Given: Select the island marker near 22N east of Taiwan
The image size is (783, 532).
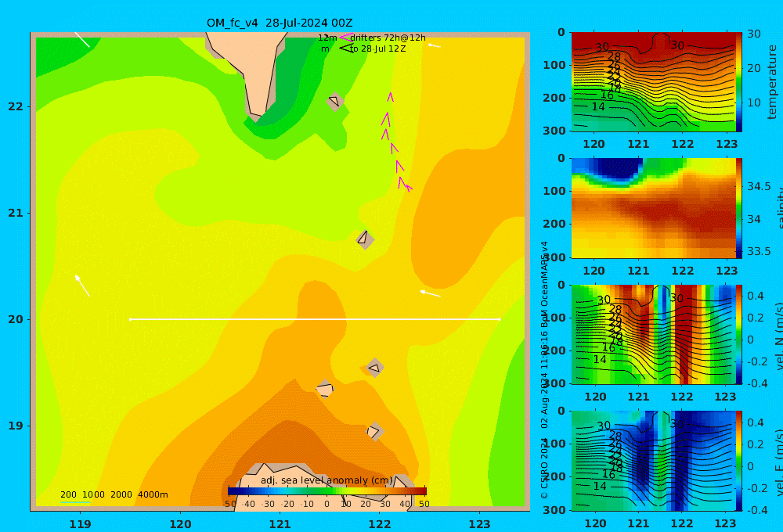Looking at the screenshot, I should click(x=335, y=101).
